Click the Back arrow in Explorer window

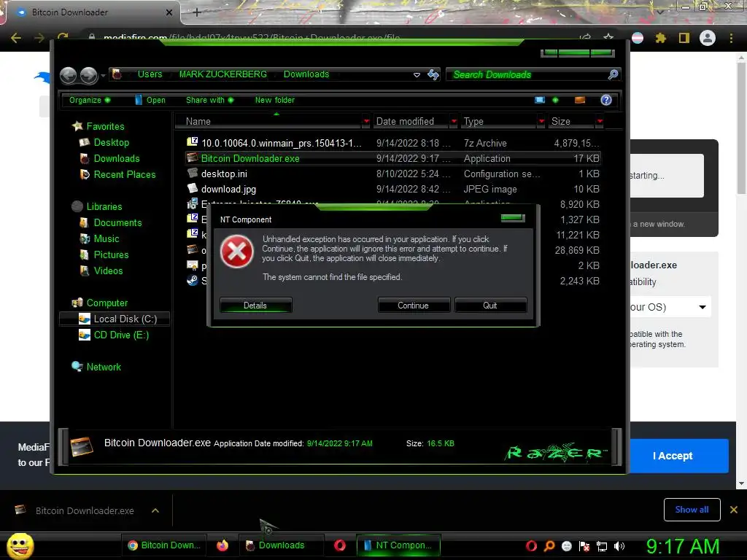69,75
